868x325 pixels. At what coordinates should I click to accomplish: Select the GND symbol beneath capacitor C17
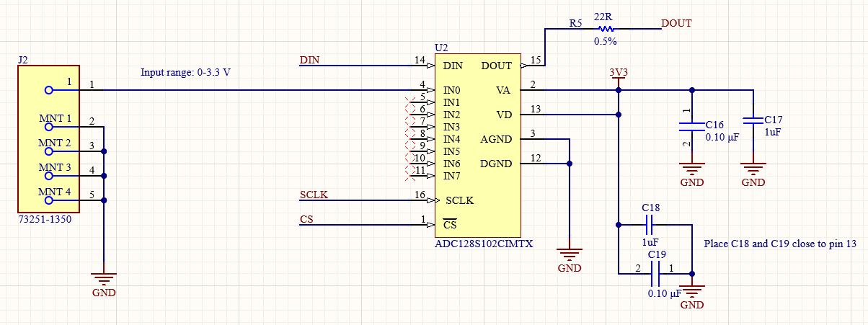pos(753,170)
